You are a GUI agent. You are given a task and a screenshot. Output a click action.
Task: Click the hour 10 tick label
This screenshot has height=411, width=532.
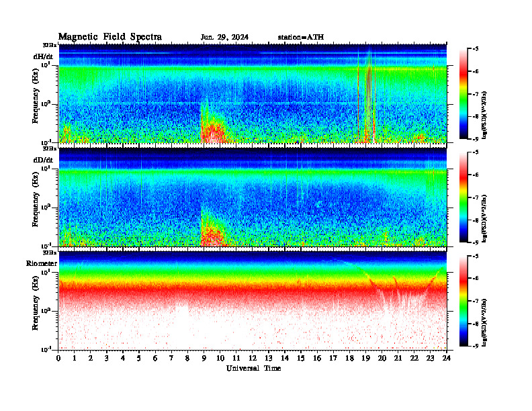tap(220, 358)
